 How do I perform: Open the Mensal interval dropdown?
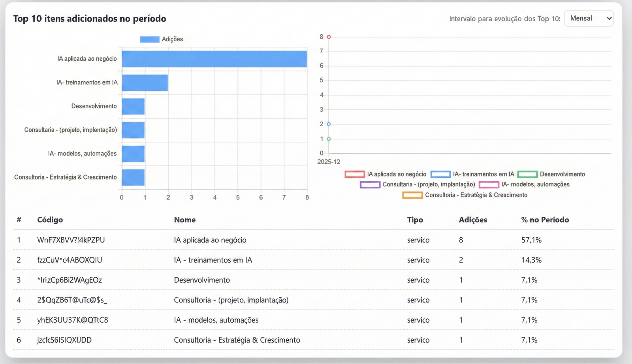[x=589, y=19]
